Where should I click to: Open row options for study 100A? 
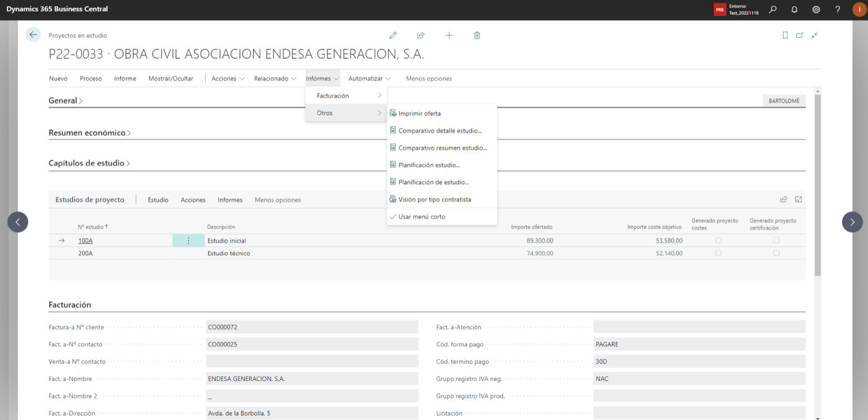click(x=188, y=240)
